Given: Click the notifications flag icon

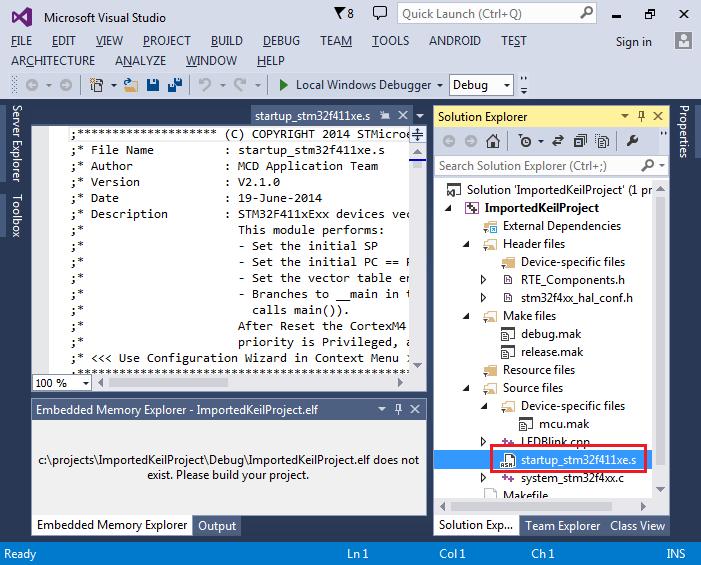Looking at the screenshot, I should (338, 14).
